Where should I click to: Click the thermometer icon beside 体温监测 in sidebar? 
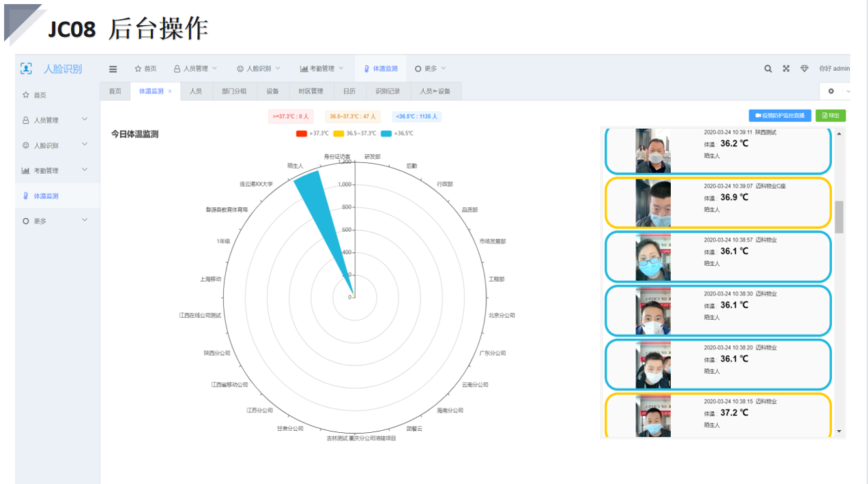click(x=26, y=196)
